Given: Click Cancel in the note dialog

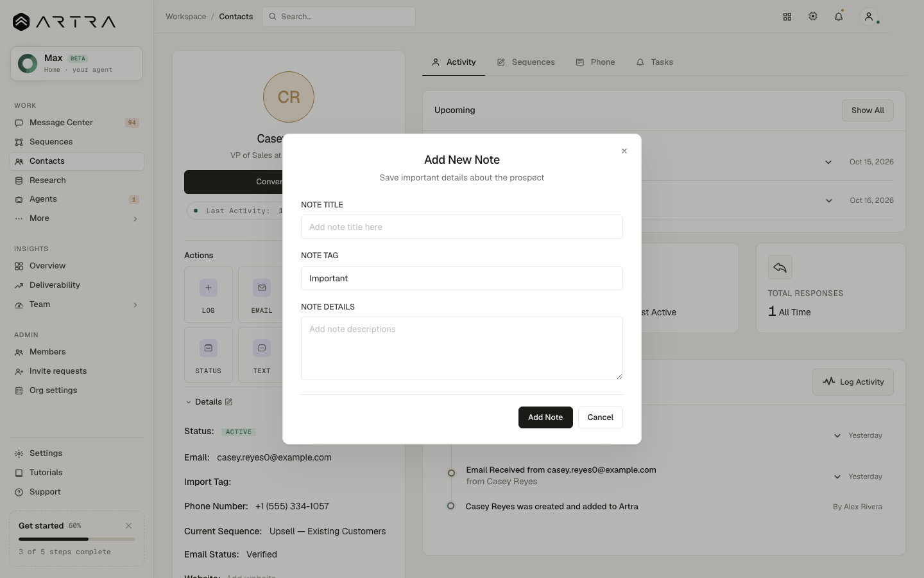Looking at the screenshot, I should click(601, 417).
